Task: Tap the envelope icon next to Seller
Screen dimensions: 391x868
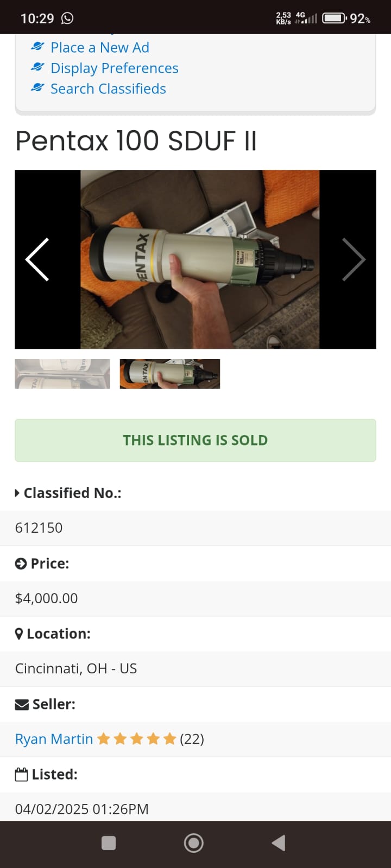Action: pos(22,704)
